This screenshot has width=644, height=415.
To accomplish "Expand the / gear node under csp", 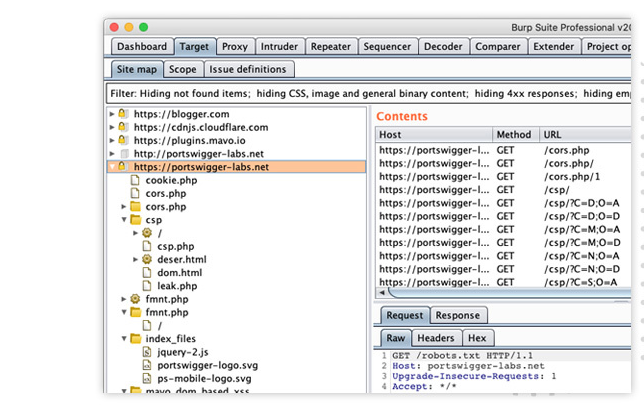I will click(136, 233).
